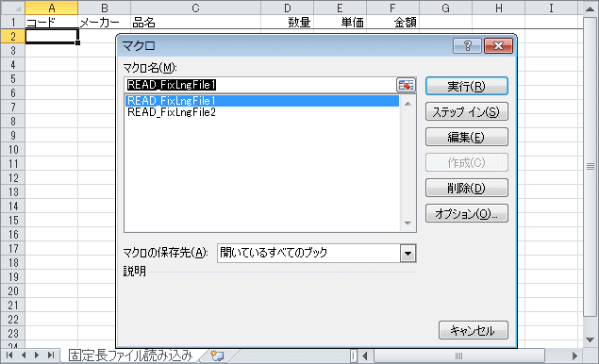Select column C header
The height and width of the screenshot is (364, 599).
click(195, 8)
